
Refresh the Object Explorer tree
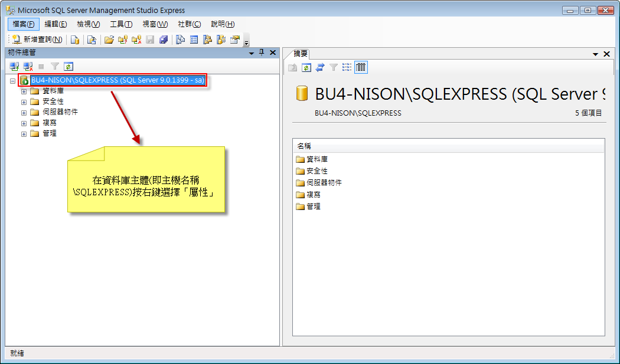(68, 66)
